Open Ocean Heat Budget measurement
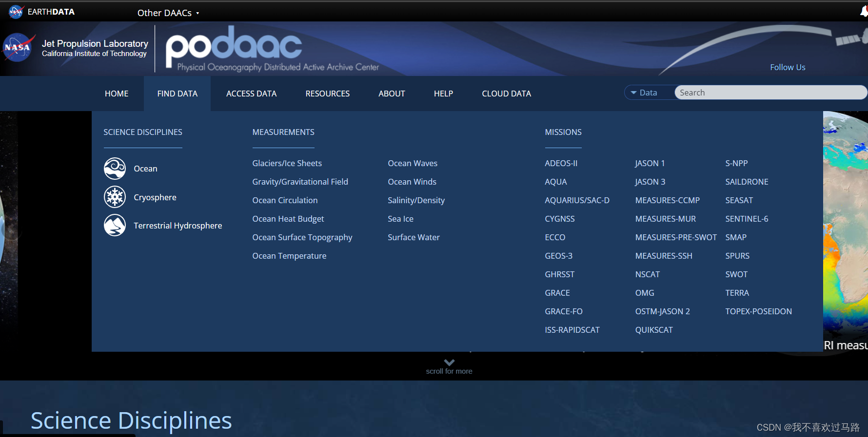This screenshot has width=868, height=437. (288, 219)
